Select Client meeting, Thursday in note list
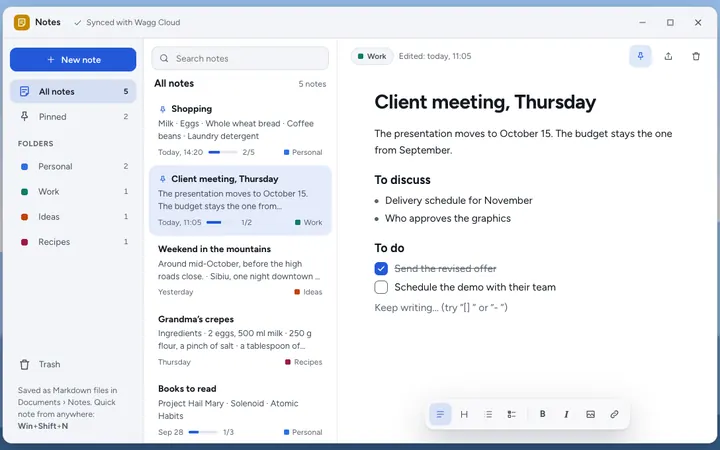Screen dimensions: 720x450 tap(240, 200)
